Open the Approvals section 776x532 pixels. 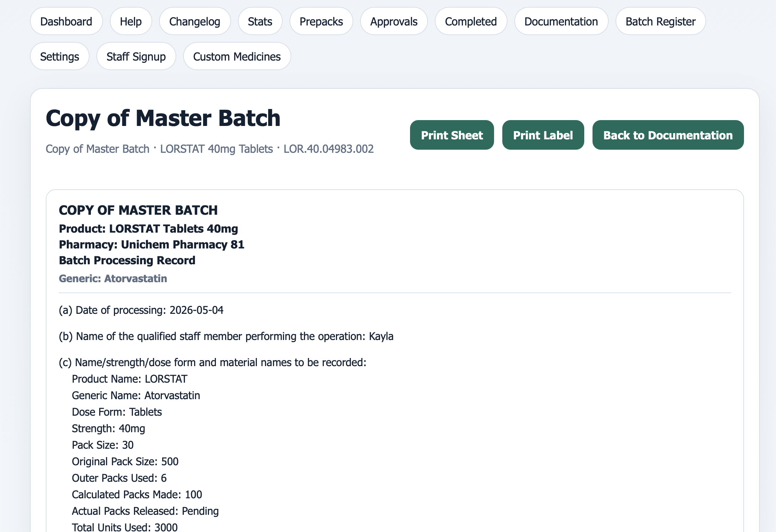[x=394, y=21]
